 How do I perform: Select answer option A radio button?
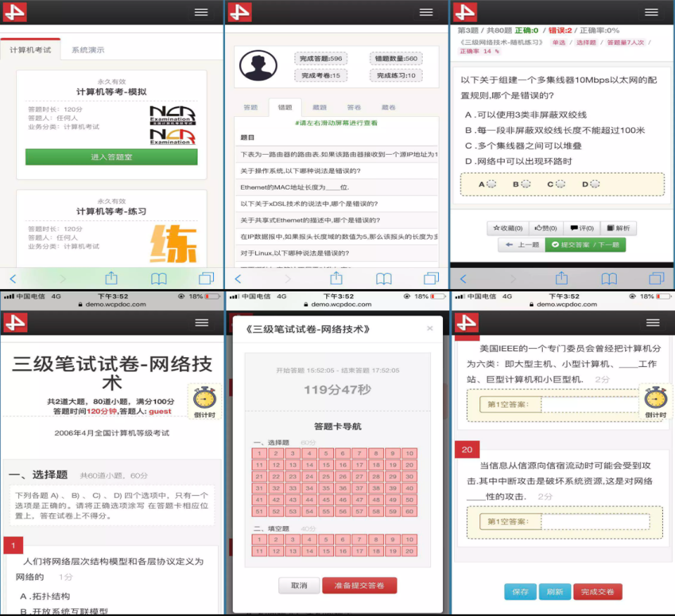pyautogui.click(x=491, y=184)
